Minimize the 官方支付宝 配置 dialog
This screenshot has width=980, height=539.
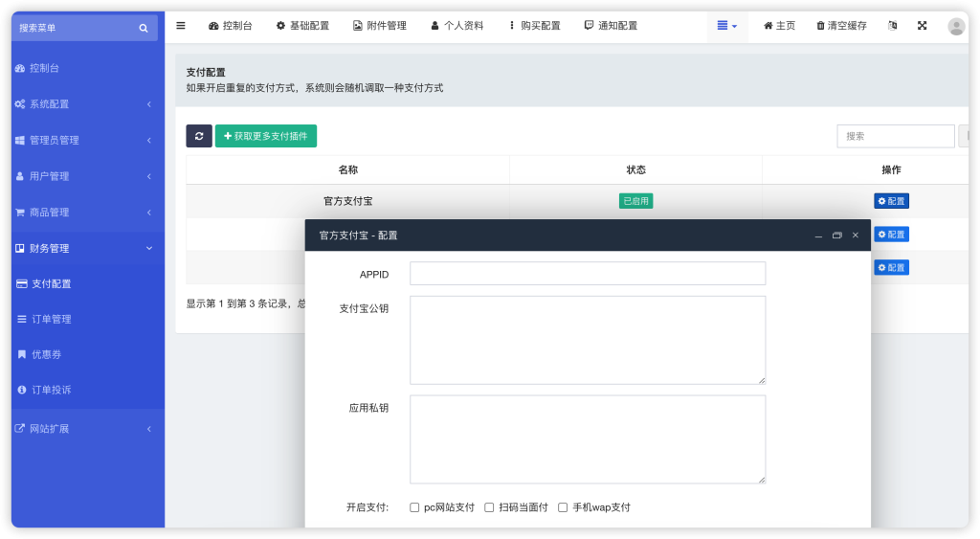coord(819,236)
